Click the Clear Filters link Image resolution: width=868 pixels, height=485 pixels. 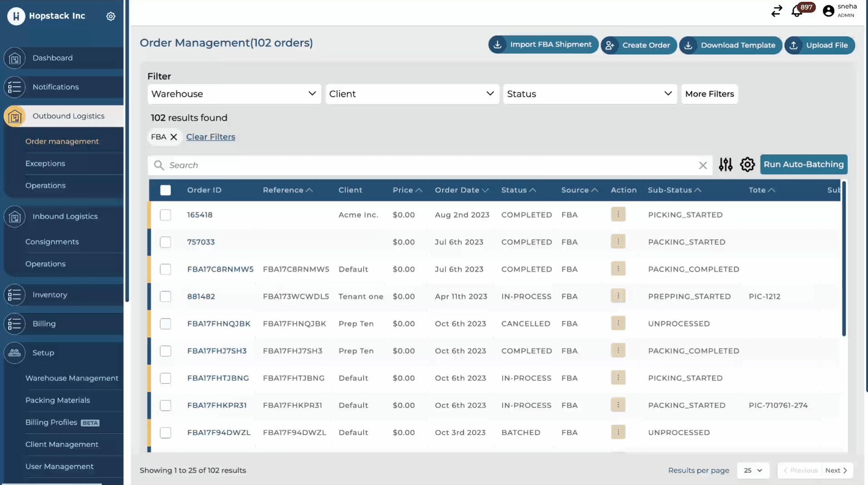point(211,137)
